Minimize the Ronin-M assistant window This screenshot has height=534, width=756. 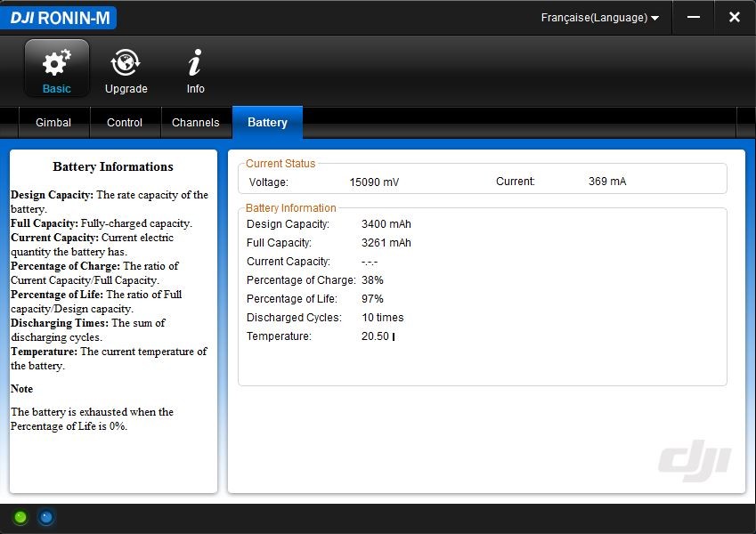[694, 17]
